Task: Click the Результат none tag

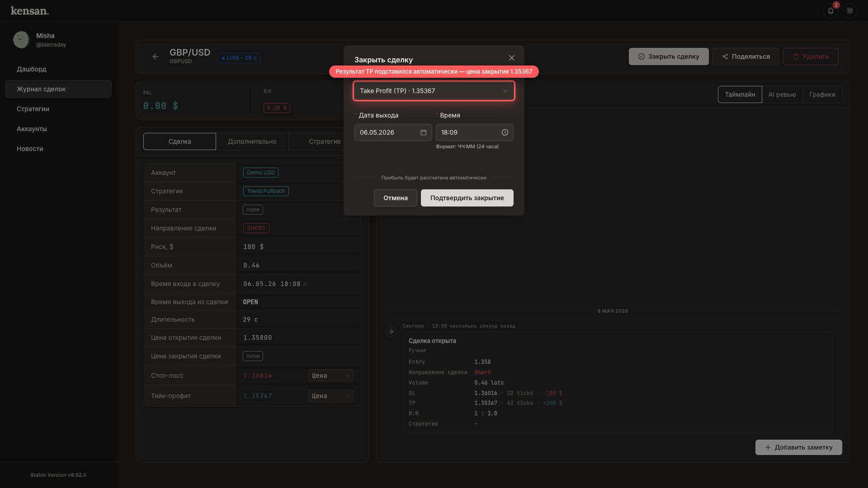Action: [253, 210]
